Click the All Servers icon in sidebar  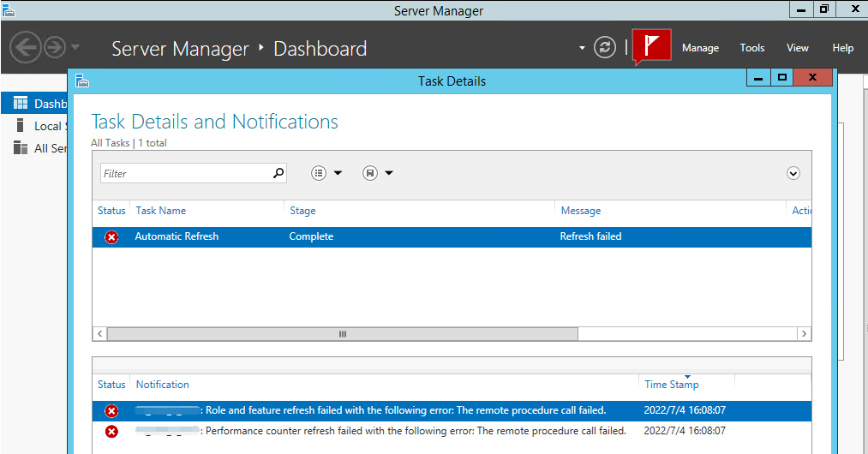pyautogui.click(x=21, y=148)
